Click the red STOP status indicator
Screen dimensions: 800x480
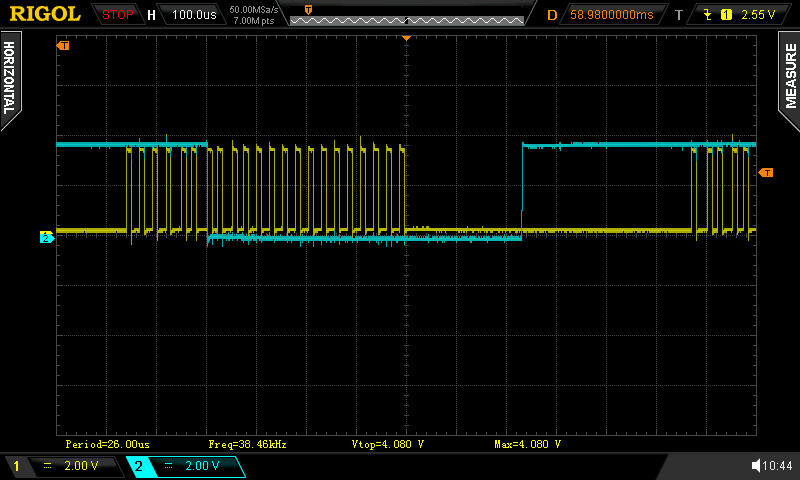click(118, 15)
